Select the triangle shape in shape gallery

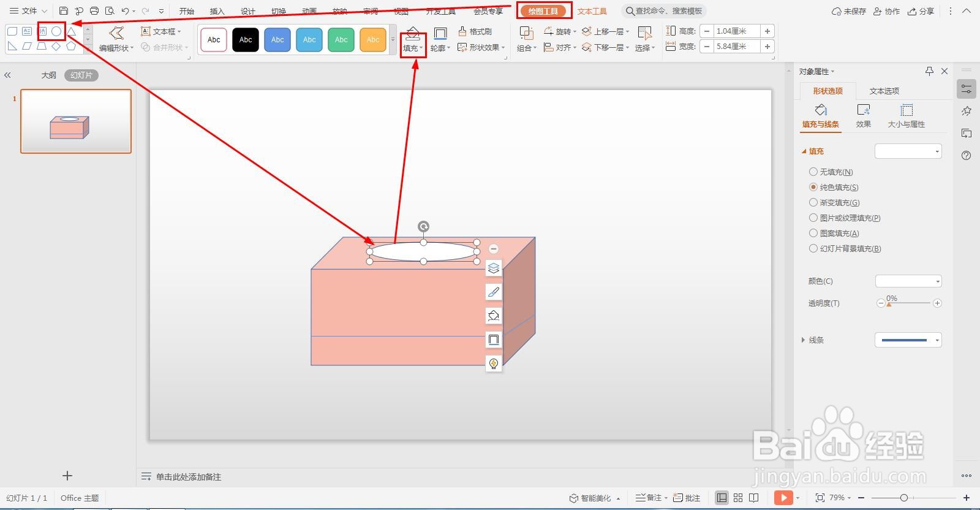click(71, 31)
